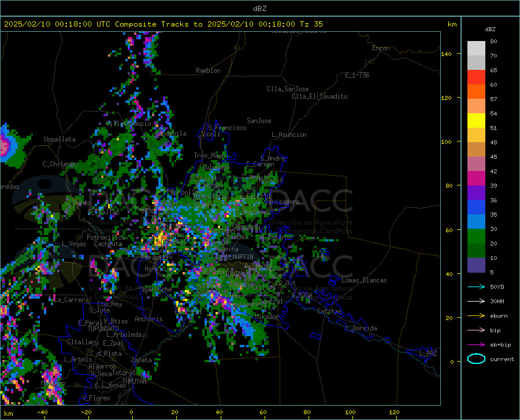The width and height of the screenshot is (520, 420).
Task: Click the 'km' unit label at top-right
Action: 452,24
